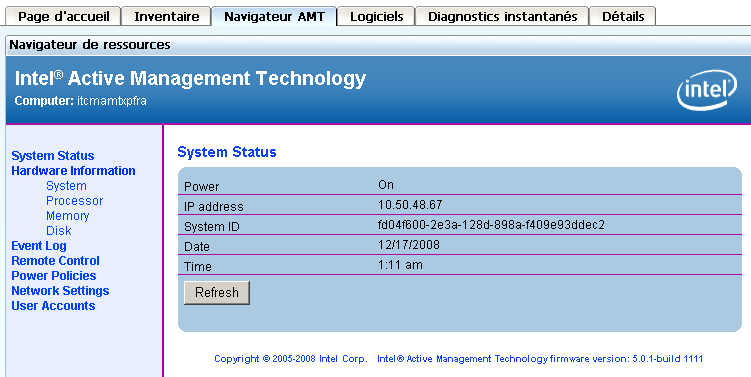Screen dimensions: 751x377
Task: Open Remote Control page
Action: coord(56,261)
